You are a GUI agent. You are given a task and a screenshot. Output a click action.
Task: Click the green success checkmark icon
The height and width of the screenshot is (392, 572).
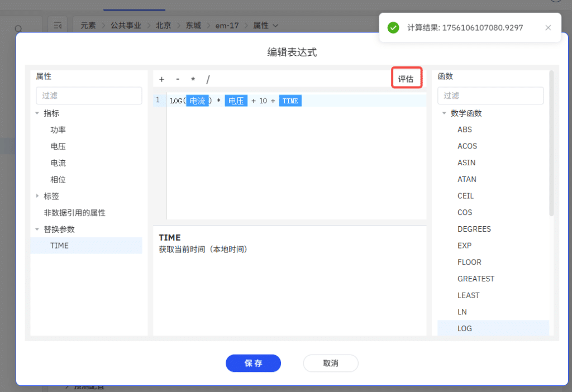(393, 27)
